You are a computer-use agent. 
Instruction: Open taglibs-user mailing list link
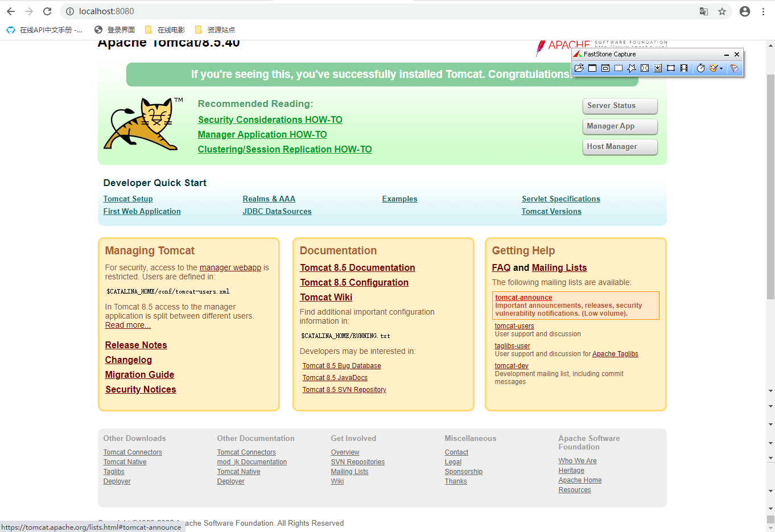(x=512, y=346)
